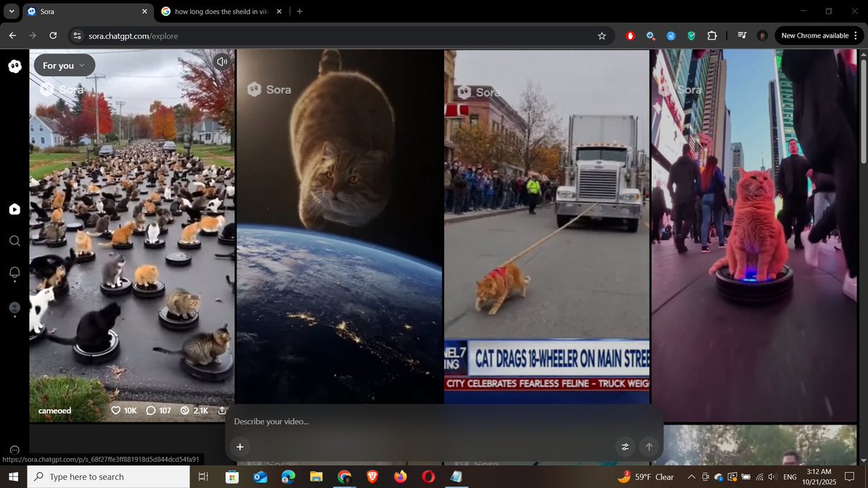
Task: Open the more options circle in the sidebar
Action: point(14,450)
